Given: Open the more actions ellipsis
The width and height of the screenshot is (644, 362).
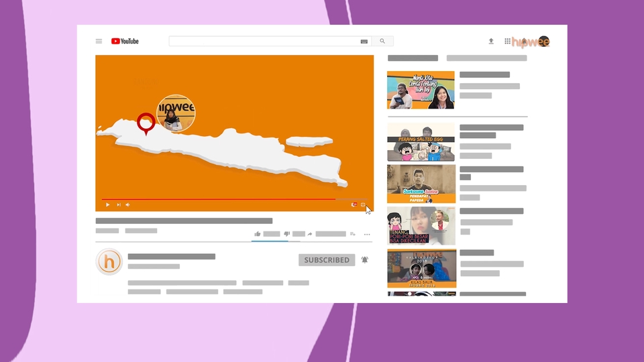Looking at the screenshot, I should point(367,235).
